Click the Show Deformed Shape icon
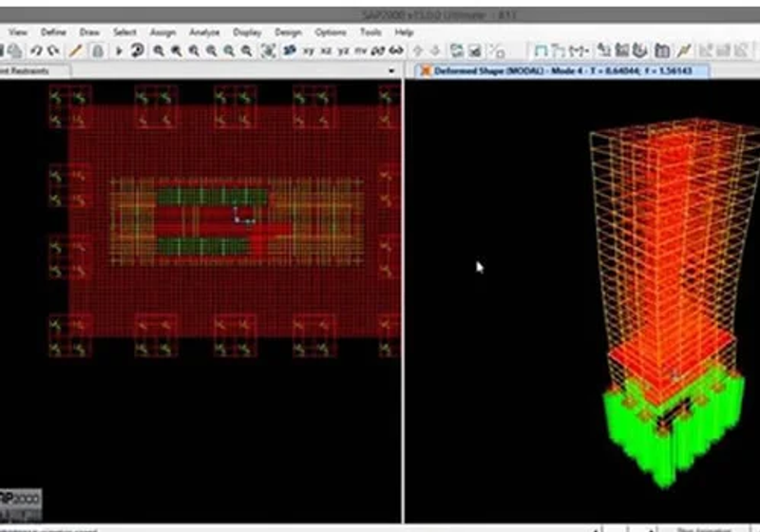The width and height of the screenshot is (760, 532). pos(558,50)
